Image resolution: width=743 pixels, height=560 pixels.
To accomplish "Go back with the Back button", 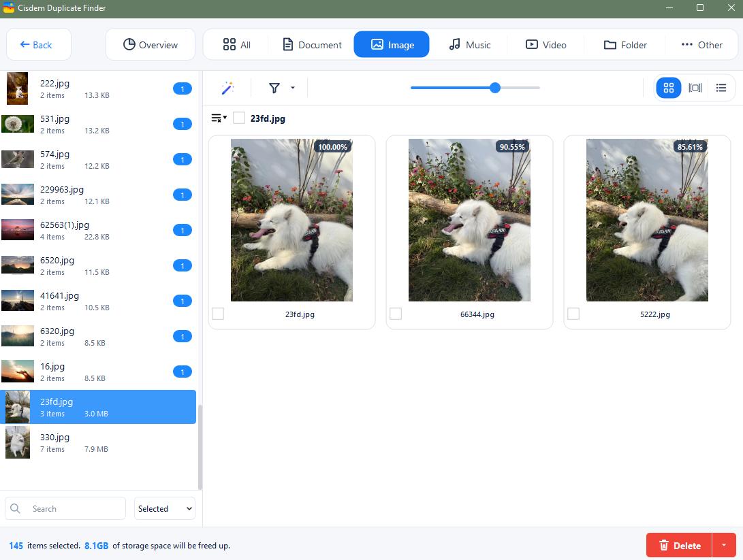I will (39, 44).
